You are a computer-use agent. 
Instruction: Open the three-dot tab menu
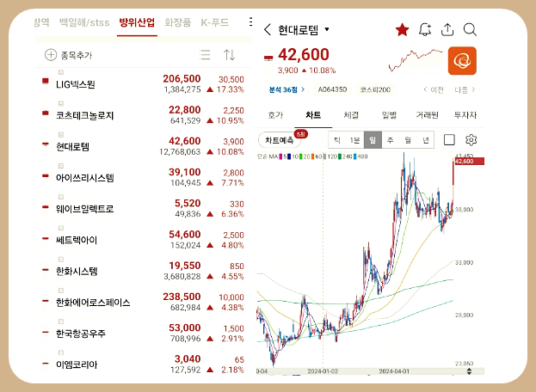click(251, 21)
